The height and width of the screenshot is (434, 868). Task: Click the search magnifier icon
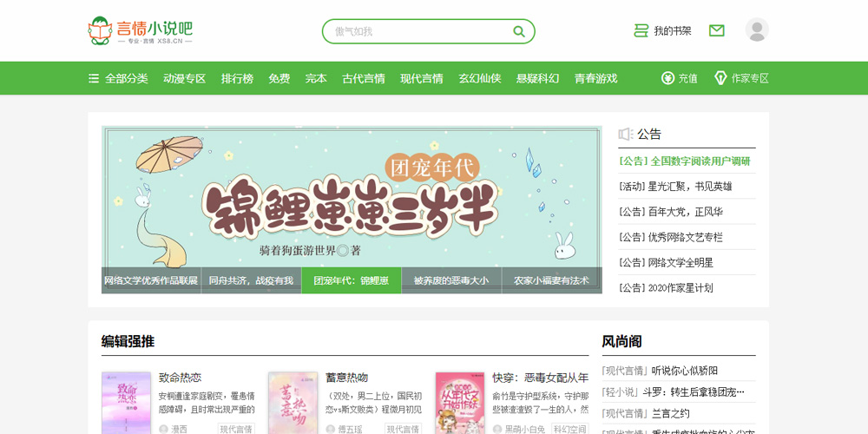[519, 31]
